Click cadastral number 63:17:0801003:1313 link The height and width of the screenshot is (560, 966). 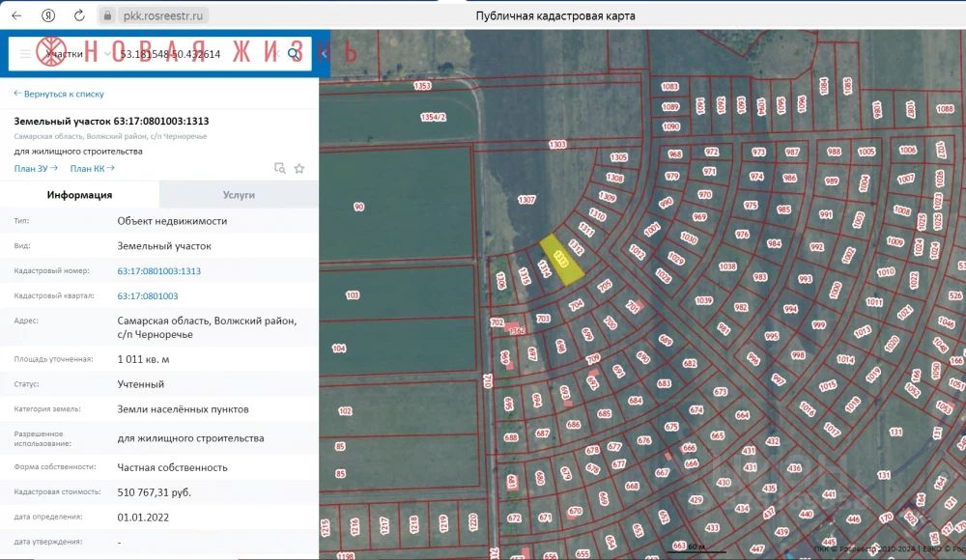click(x=159, y=271)
